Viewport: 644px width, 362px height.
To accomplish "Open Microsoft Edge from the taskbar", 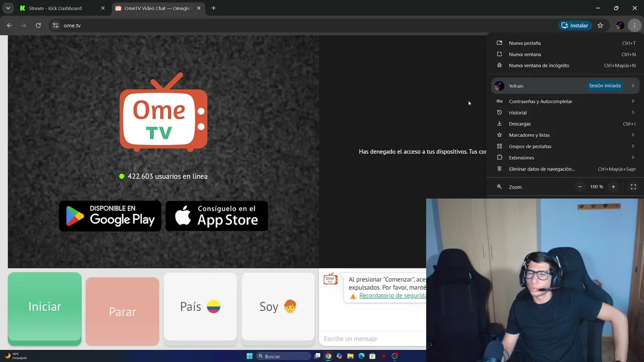I will click(361, 356).
